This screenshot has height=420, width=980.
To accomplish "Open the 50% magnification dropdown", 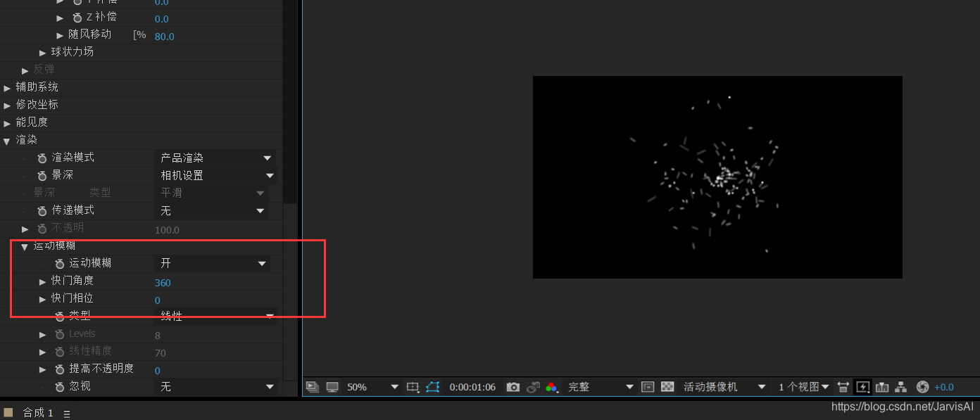I will (372, 387).
